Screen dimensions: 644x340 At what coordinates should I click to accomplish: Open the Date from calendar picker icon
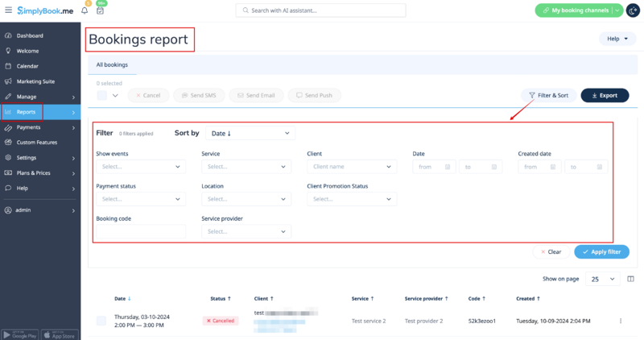[448, 167]
